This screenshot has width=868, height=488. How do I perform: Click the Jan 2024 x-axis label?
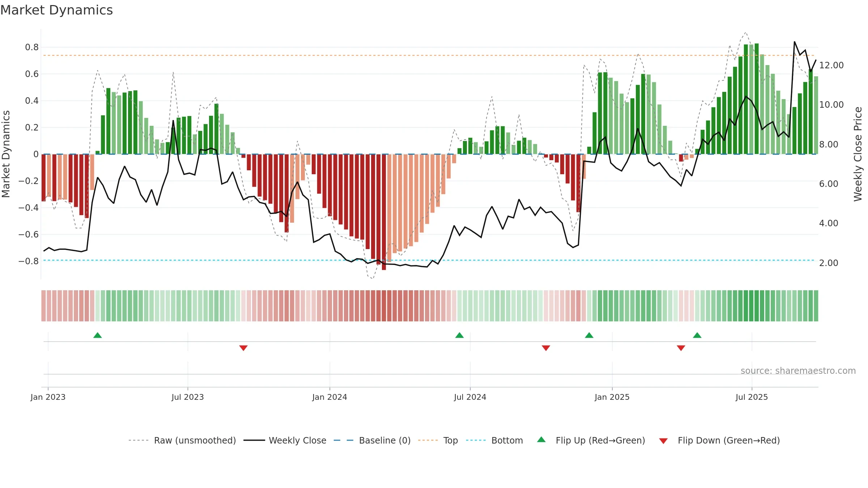(x=330, y=397)
